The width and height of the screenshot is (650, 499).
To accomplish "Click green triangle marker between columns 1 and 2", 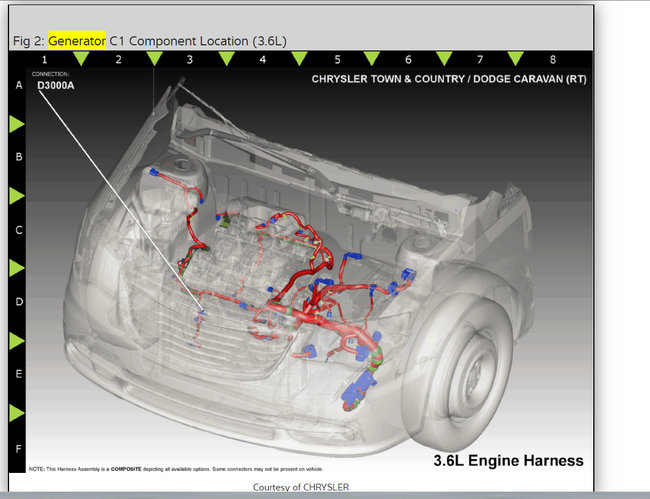I will click(81, 58).
